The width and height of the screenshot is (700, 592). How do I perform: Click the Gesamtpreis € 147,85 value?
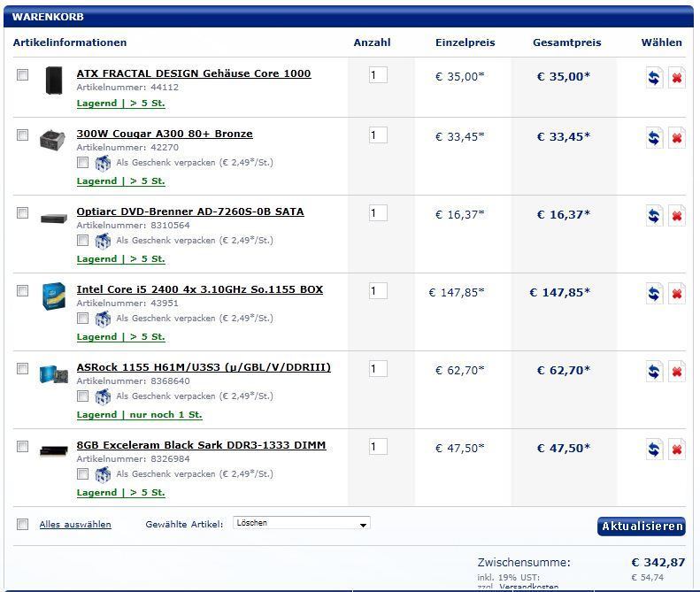click(560, 293)
